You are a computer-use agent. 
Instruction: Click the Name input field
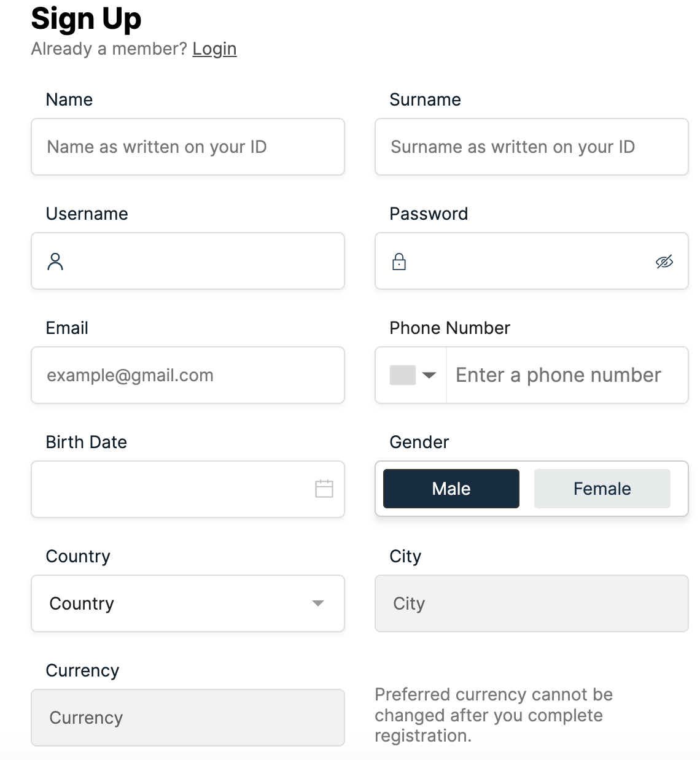[187, 147]
